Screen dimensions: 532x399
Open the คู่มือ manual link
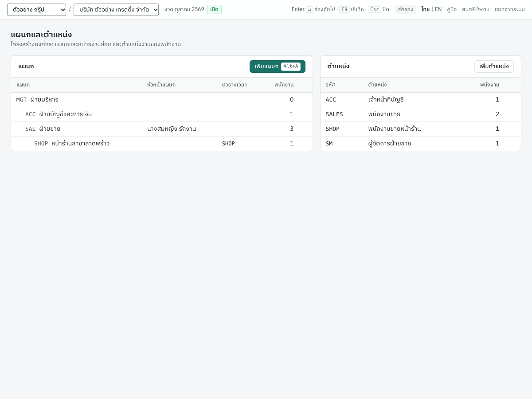tap(452, 9)
